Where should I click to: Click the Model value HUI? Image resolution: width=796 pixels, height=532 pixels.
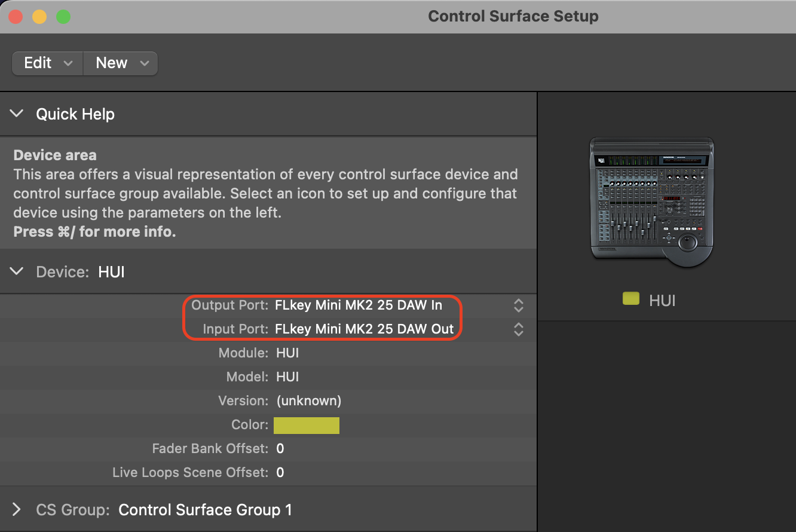(287, 377)
